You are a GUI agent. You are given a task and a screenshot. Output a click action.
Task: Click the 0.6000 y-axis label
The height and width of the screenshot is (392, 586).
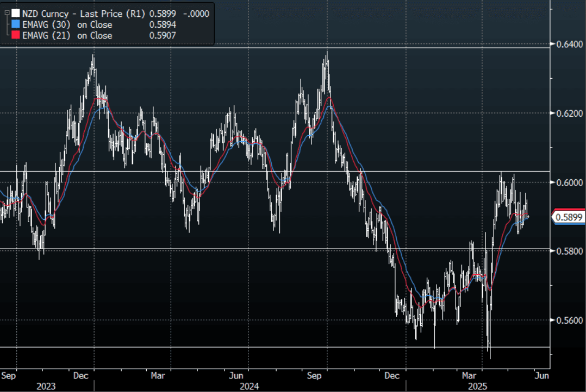(570, 182)
